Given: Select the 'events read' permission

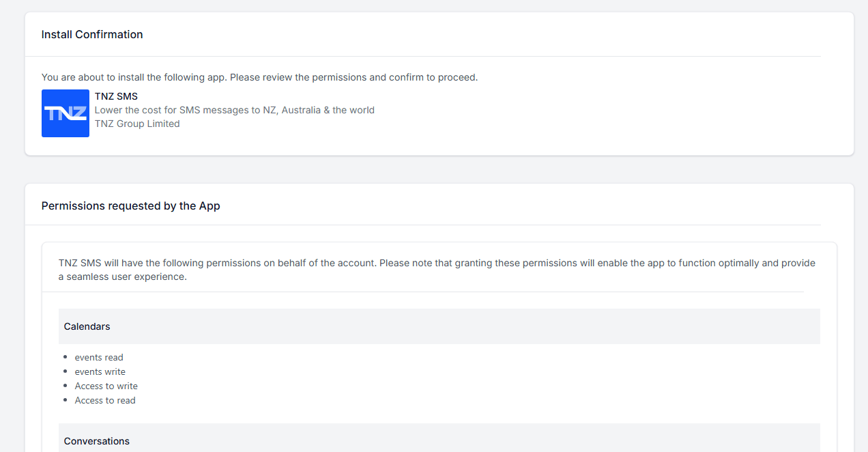Looking at the screenshot, I should [99, 357].
